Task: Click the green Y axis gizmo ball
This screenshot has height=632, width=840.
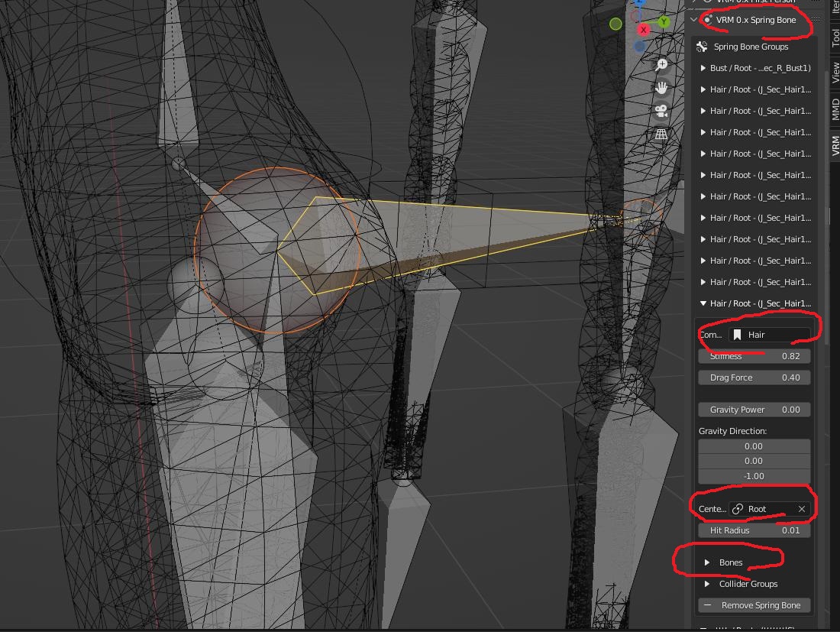Action: point(664,22)
